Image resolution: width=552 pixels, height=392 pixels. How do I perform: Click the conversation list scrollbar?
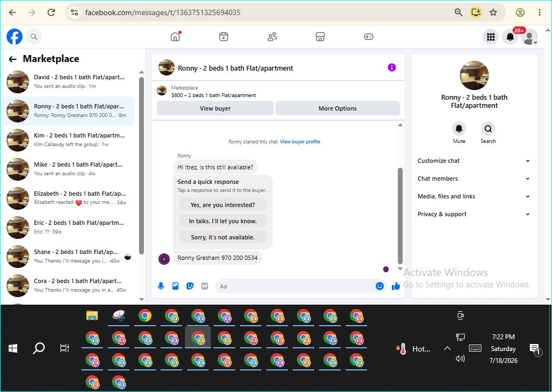(x=142, y=166)
